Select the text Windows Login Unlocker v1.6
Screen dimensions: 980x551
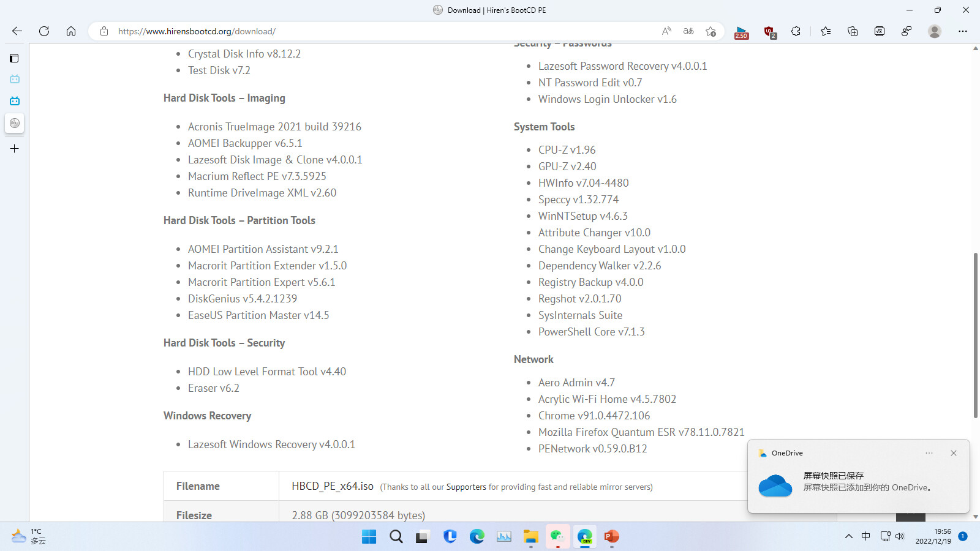pyautogui.click(x=608, y=99)
